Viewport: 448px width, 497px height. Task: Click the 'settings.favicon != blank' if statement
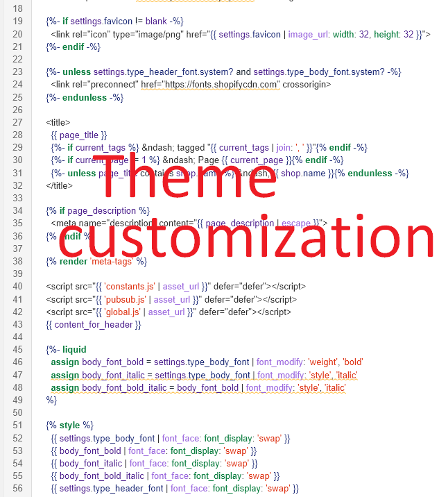click(x=114, y=22)
